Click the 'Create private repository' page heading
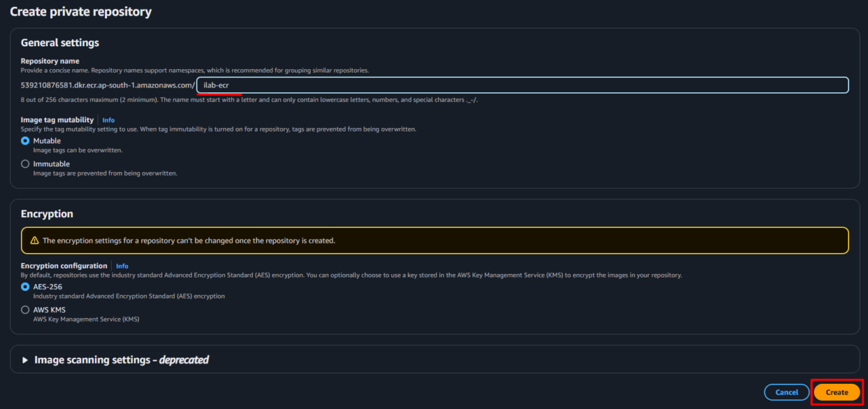This screenshot has width=868, height=409. 81,12
